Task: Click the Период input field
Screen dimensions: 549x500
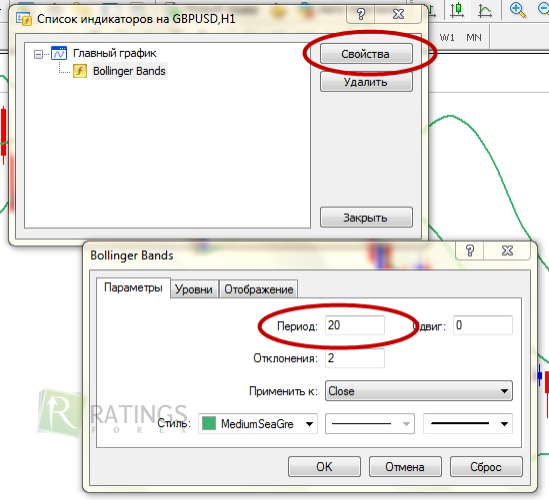Action: click(x=354, y=325)
